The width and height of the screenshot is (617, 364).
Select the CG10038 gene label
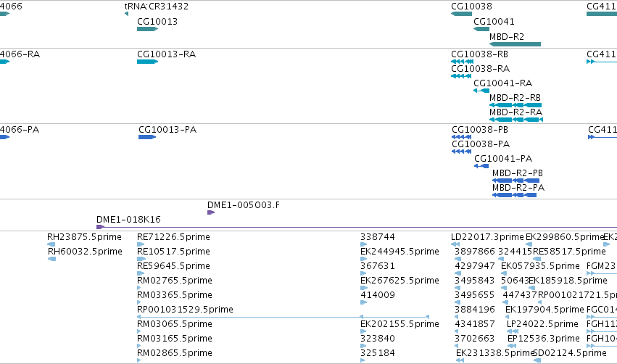471,7
